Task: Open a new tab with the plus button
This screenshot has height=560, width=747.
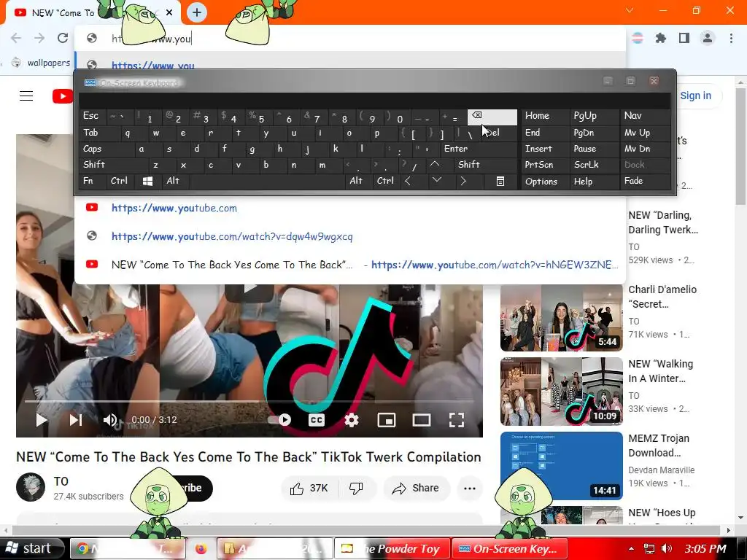Action: [197, 12]
